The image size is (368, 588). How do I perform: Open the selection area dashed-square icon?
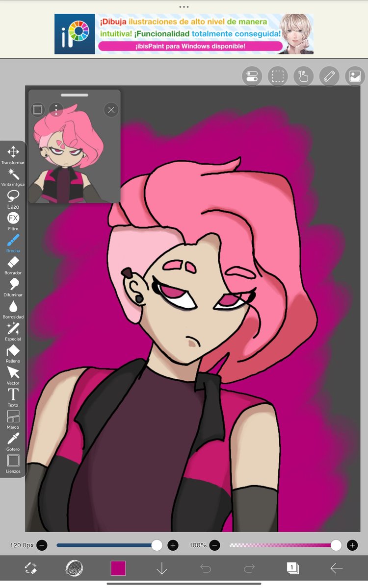click(278, 76)
